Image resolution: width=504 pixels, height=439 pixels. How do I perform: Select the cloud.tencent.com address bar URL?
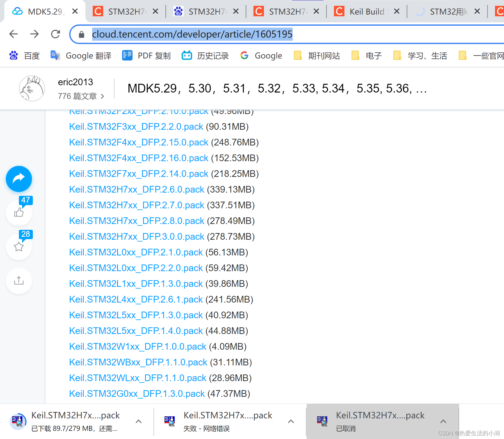(x=192, y=34)
